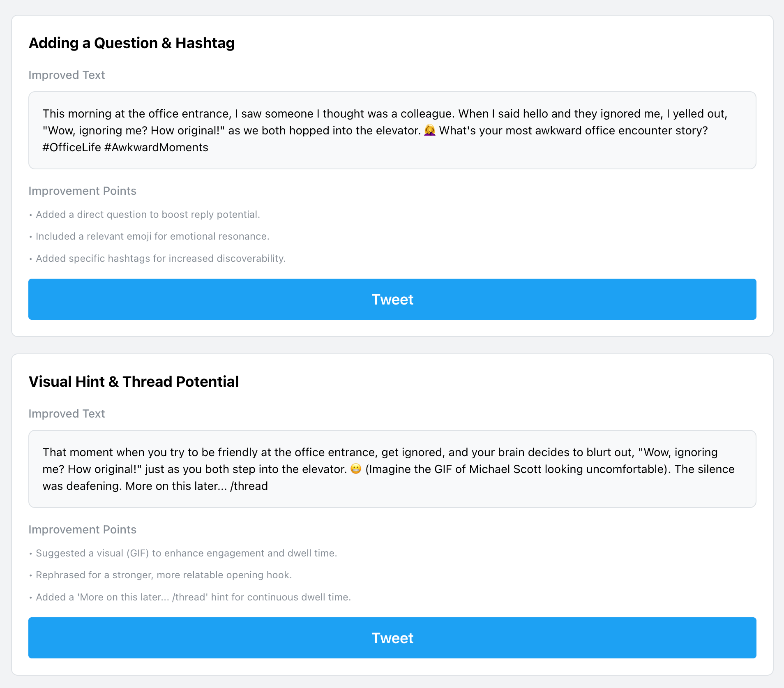The image size is (784, 688).
Task: Click the second 'Improved Text' label
Action: (x=67, y=414)
